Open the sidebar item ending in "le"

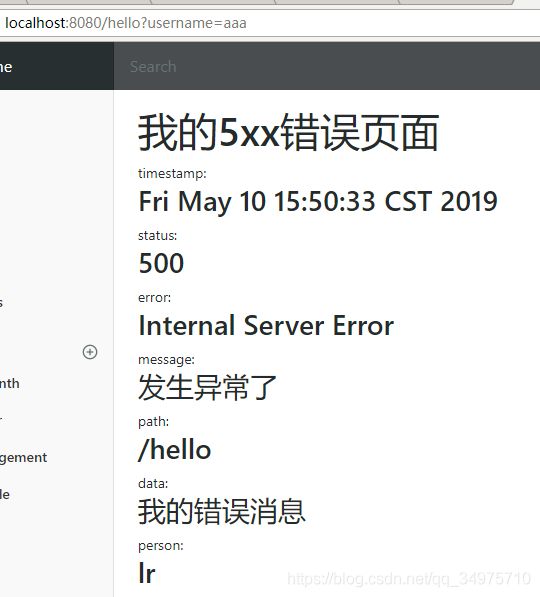pos(5,495)
